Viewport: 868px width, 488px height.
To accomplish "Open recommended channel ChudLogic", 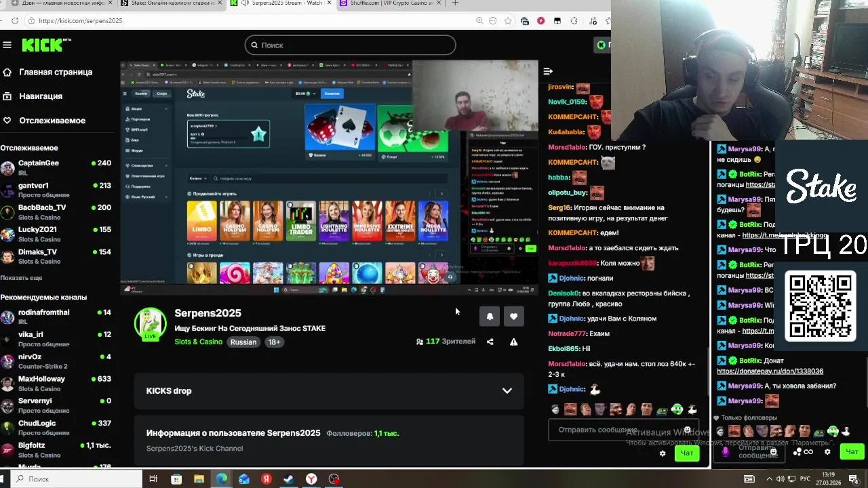I will coord(56,428).
